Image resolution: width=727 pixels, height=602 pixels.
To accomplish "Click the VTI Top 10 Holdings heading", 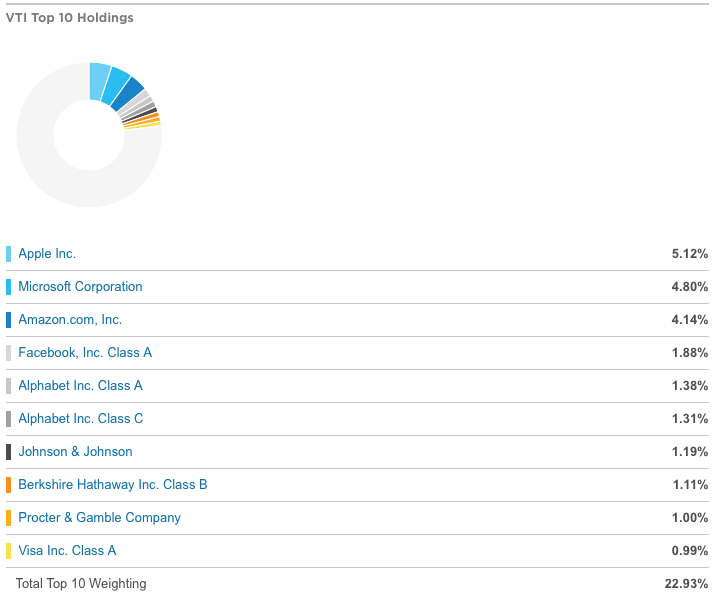I will click(x=70, y=18).
